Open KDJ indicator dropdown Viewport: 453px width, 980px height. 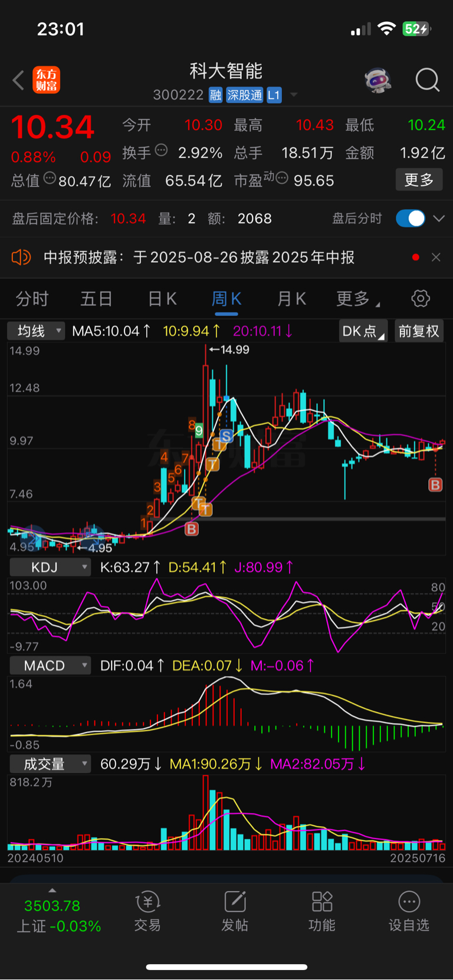[x=50, y=567]
